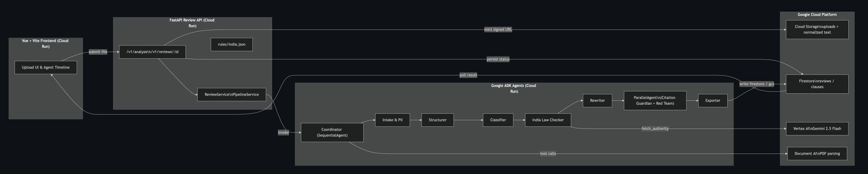Click the 'persist status' edge label
The height and width of the screenshot is (174, 868).
pyautogui.click(x=498, y=59)
